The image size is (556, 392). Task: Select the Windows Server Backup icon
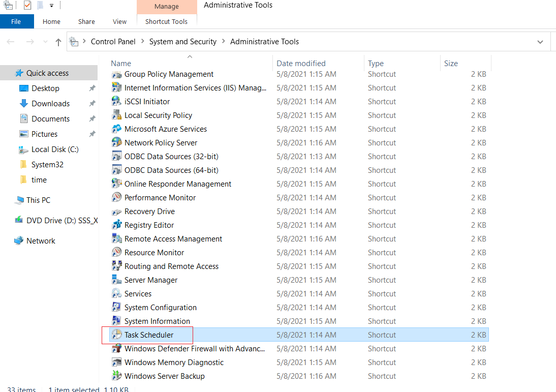117,376
